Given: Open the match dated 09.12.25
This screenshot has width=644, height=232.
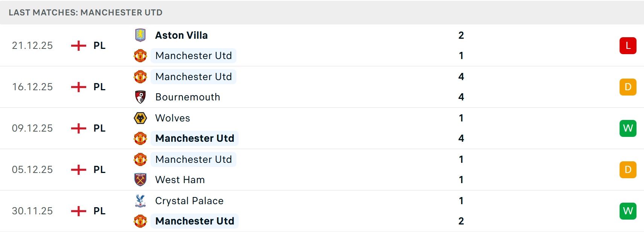Looking at the screenshot, I should 32,128.
